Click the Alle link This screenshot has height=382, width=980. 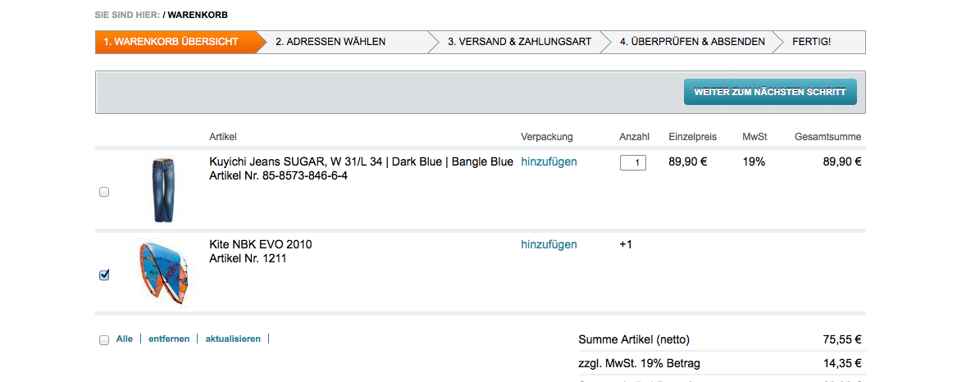click(x=125, y=339)
